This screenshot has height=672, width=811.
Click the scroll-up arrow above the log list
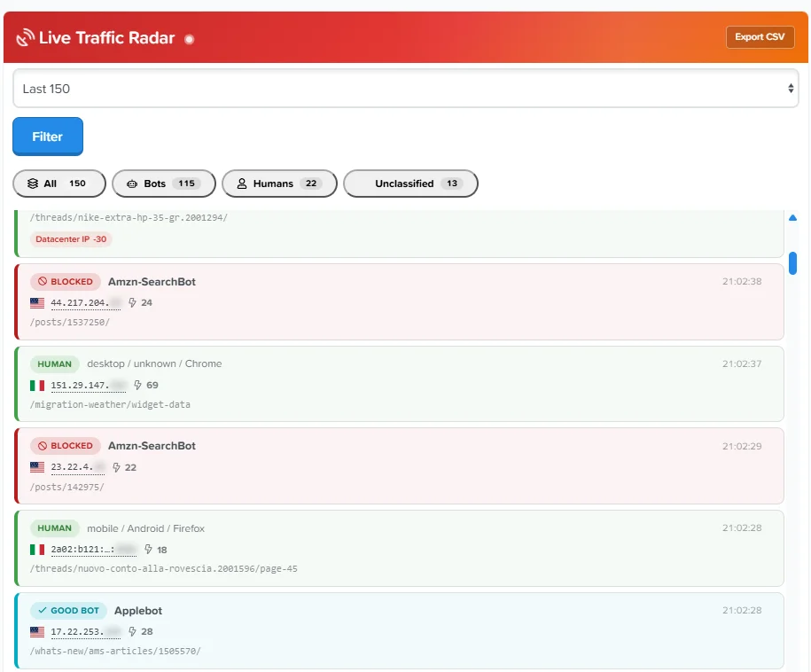point(792,218)
